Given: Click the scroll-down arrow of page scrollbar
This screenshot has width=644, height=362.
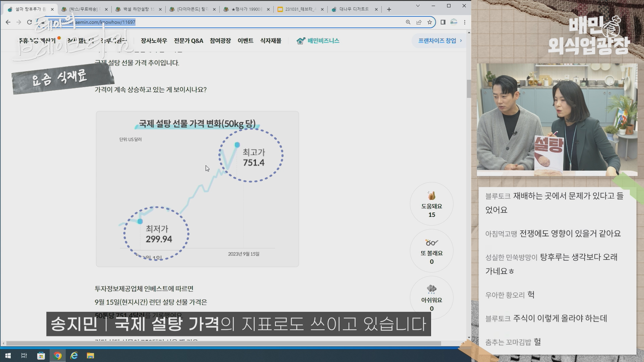Looking at the screenshot, I should click(469, 338).
